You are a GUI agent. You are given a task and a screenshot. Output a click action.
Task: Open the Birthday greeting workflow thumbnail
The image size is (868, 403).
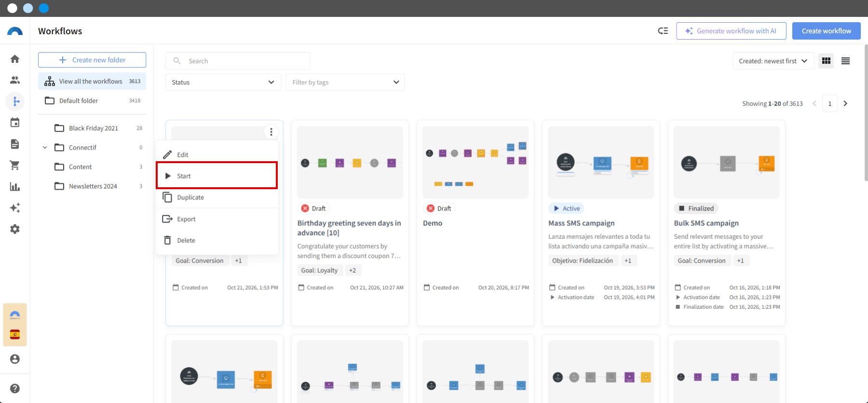(350, 162)
